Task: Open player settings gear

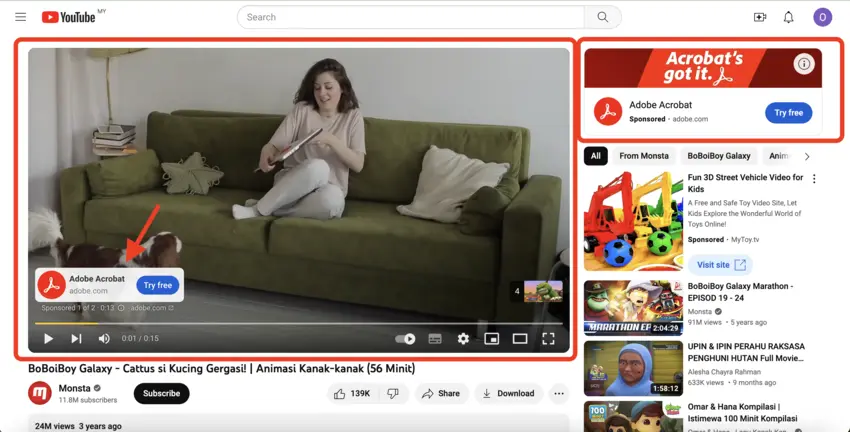Action: pyautogui.click(x=463, y=339)
